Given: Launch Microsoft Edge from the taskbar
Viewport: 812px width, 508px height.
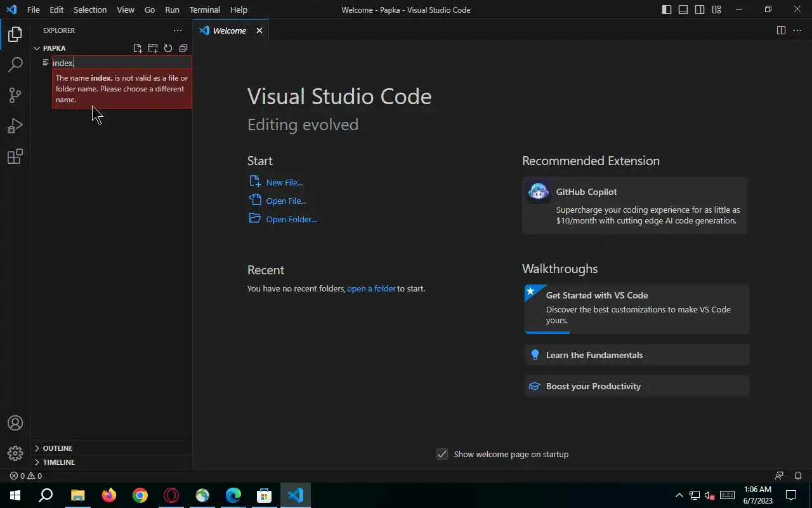Looking at the screenshot, I should click(233, 495).
